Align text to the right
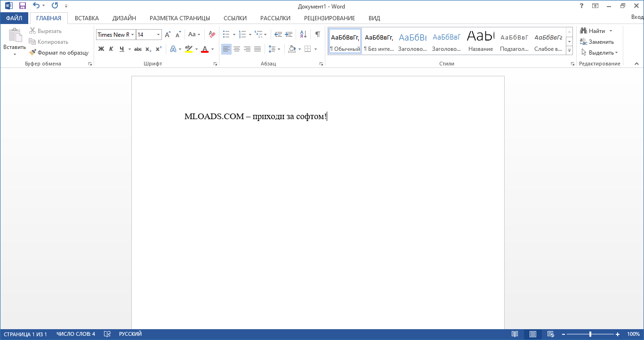Screen dimensions: 644x340 pyautogui.click(x=247, y=49)
